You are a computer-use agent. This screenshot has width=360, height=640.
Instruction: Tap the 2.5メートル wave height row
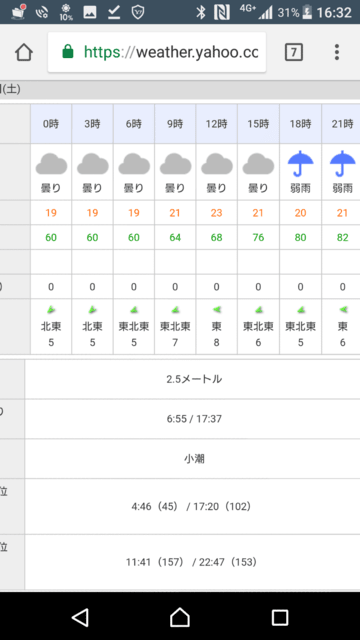coord(192,379)
